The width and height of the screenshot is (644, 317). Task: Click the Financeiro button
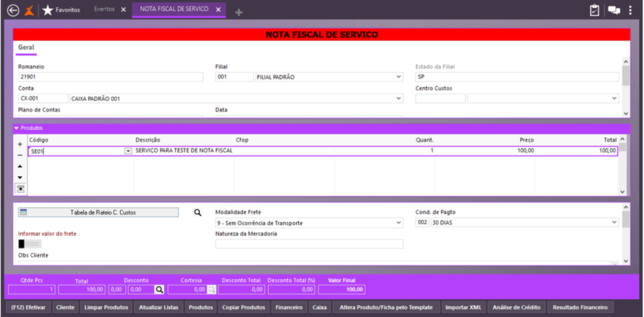click(289, 307)
